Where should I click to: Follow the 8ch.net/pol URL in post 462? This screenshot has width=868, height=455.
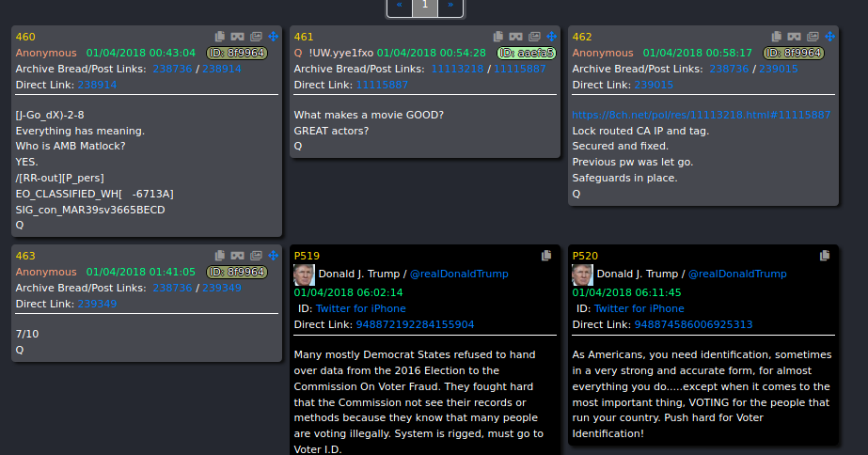[702, 115]
